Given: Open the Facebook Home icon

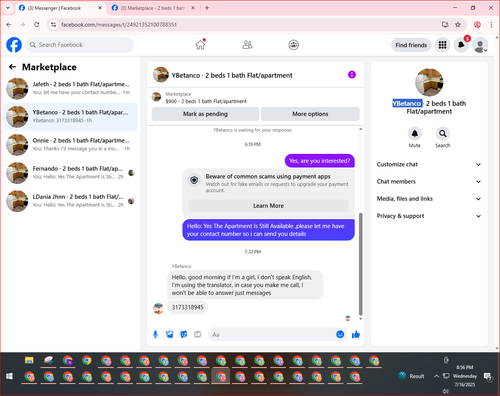Looking at the screenshot, I should pos(200,45).
